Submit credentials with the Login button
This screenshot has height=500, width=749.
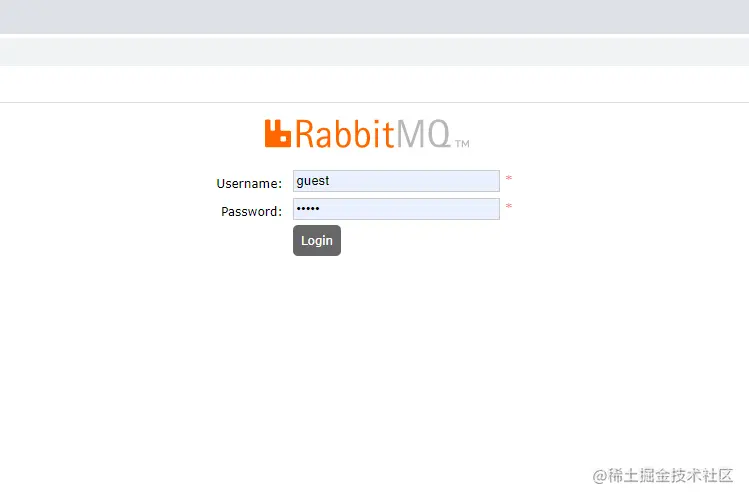[317, 241]
